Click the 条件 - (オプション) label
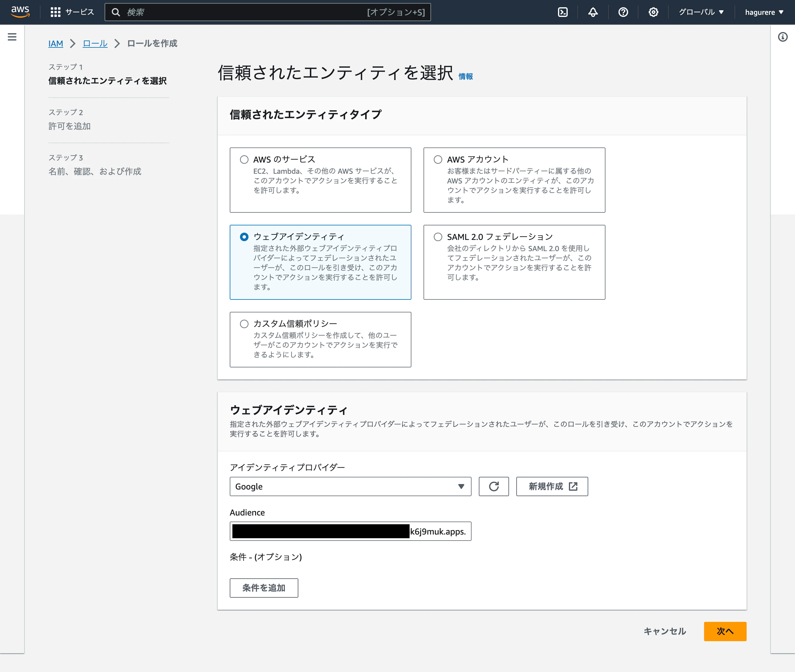Viewport: 795px width, 672px height. pos(266,557)
